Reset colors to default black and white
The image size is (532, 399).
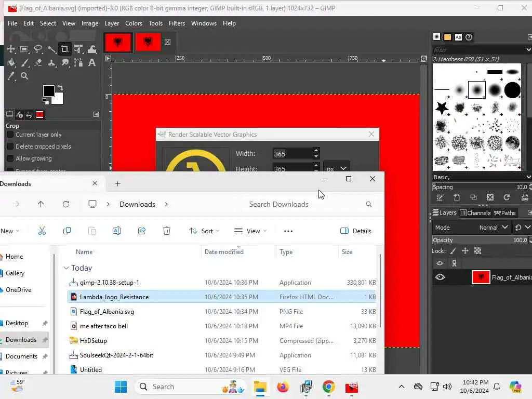[46, 101]
